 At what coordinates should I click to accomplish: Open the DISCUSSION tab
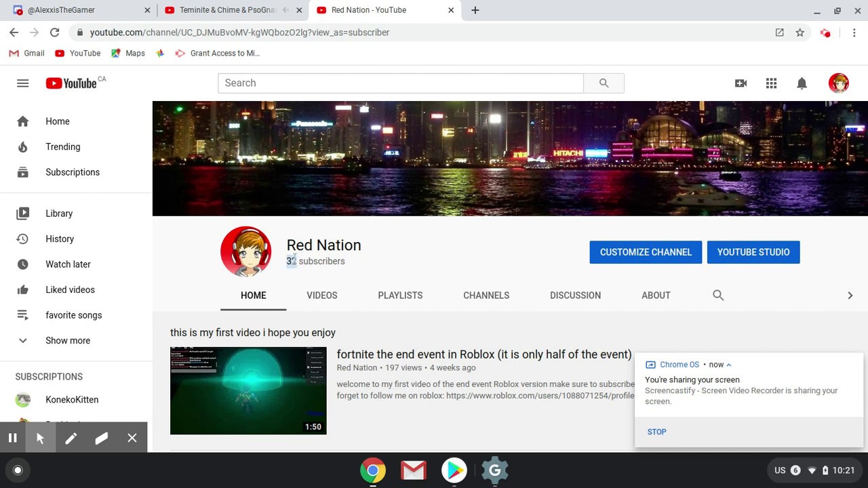pyautogui.click(x=575, y=295)
